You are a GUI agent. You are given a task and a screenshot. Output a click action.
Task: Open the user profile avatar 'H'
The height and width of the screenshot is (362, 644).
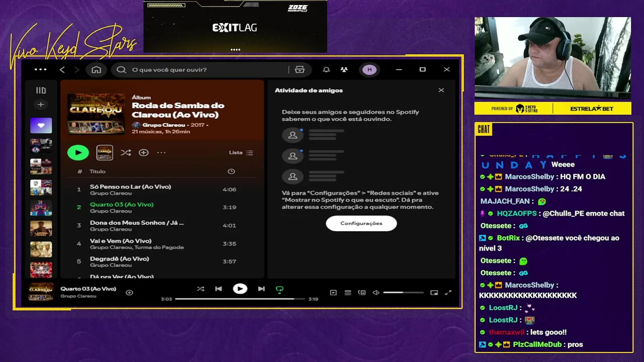pos(370,69)
